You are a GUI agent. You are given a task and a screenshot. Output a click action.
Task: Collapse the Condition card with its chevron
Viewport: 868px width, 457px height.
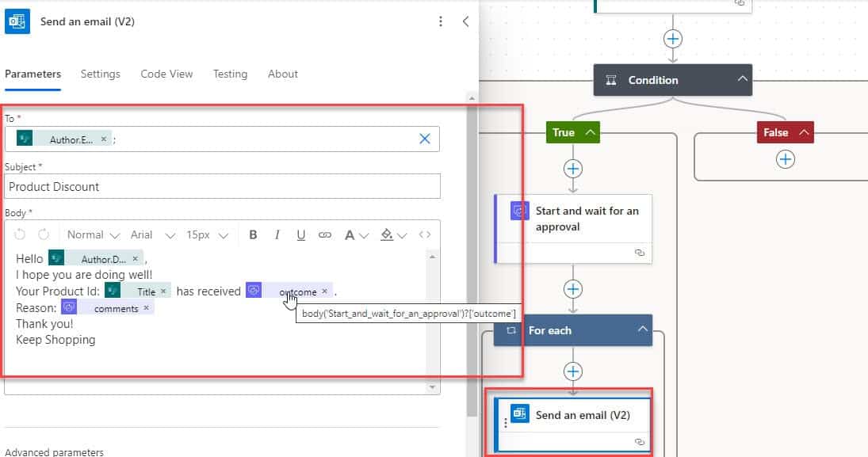742,79
